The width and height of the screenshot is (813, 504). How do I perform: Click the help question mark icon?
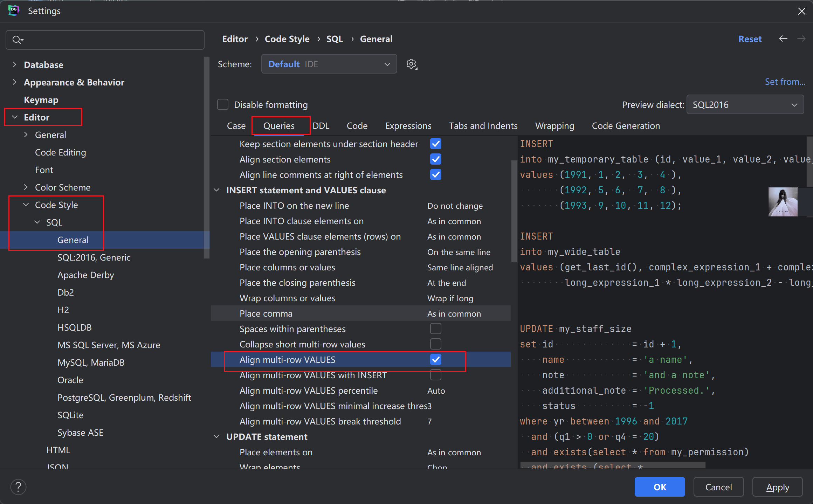pos(18,487)
